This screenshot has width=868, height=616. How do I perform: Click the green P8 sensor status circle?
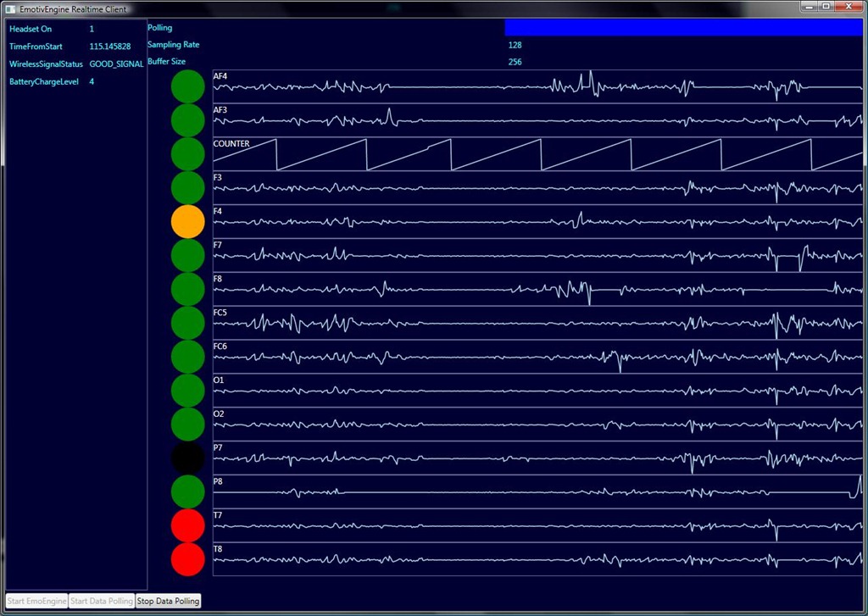(x=187, y=491)
